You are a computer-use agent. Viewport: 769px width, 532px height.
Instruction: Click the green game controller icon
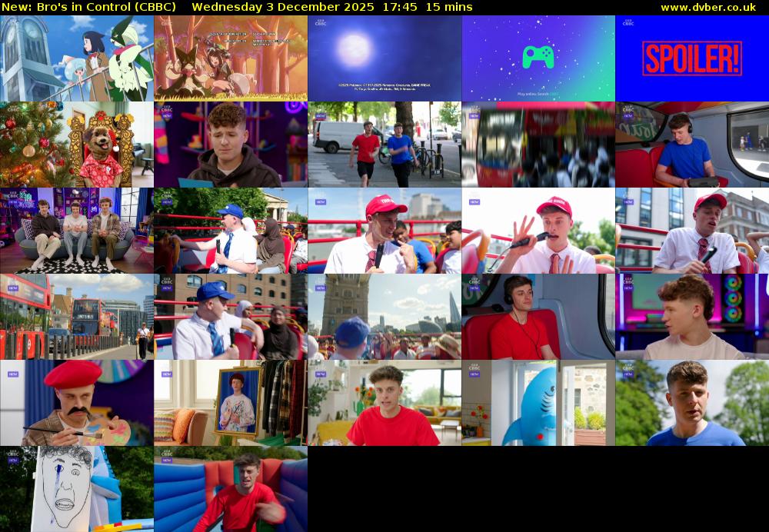[538, 55]
